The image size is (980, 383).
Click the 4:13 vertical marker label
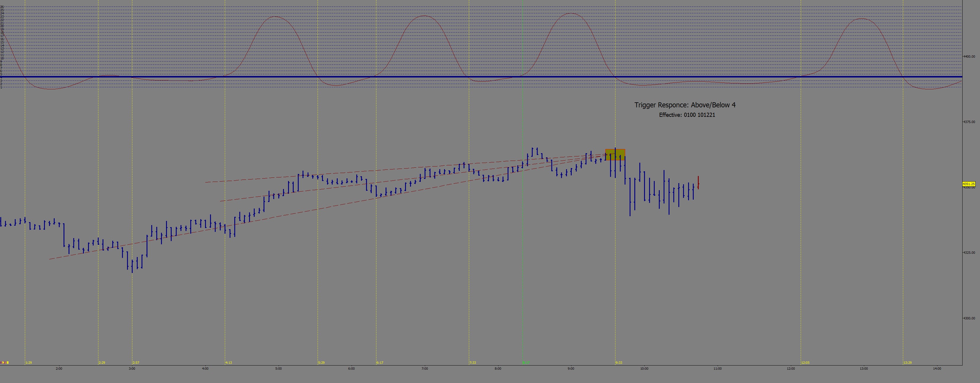point(229,362)
